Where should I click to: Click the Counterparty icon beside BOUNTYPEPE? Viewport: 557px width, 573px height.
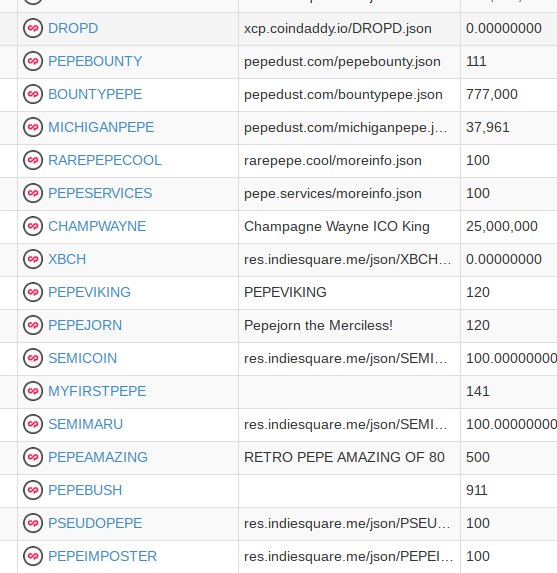pos(33,94)
